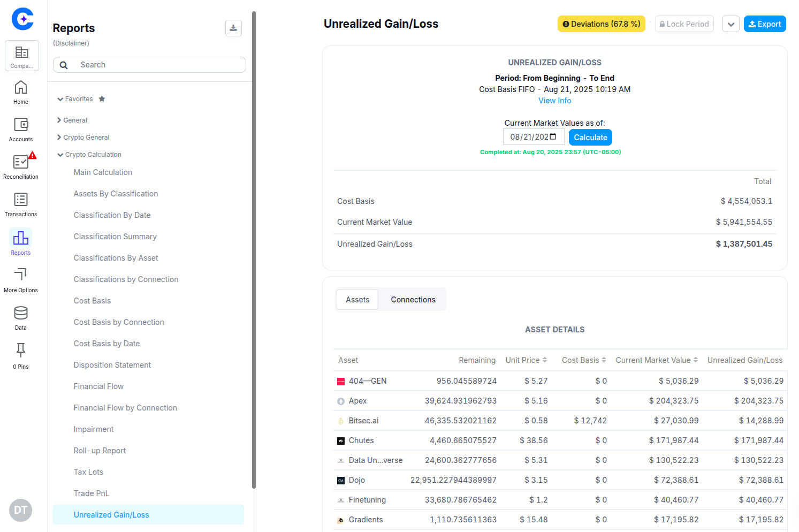Screen dimensions: 799x532
Task: Open Classification Summary report
Action: click(115, 237)
